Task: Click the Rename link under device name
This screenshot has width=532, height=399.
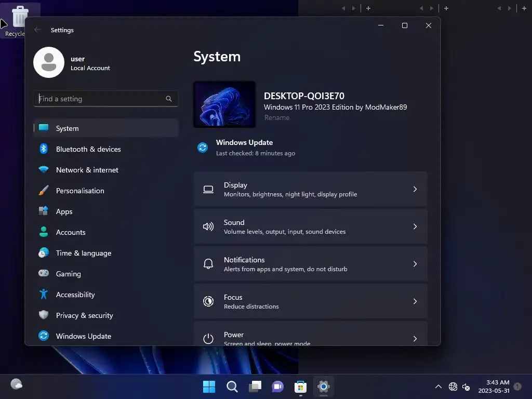Action: (x=277, y=118)
